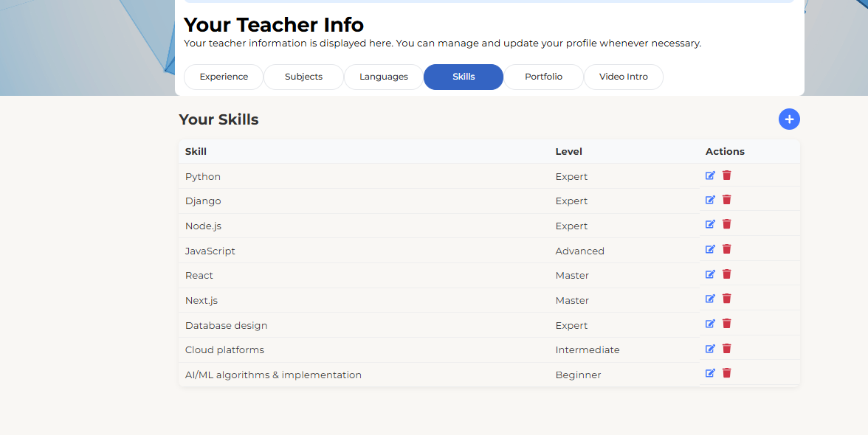Delete the Django skill row
The width and height of the screenshot is (868, 435).
coord(726,200)
